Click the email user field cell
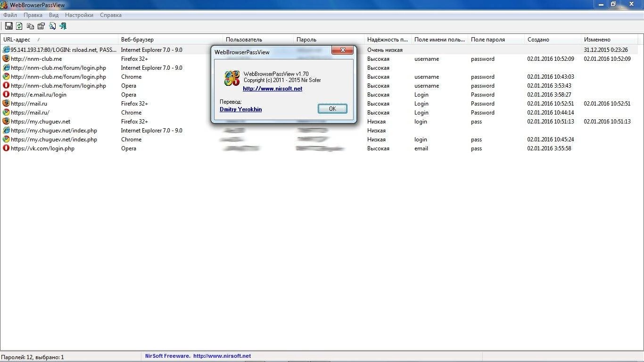 point(421,148)
